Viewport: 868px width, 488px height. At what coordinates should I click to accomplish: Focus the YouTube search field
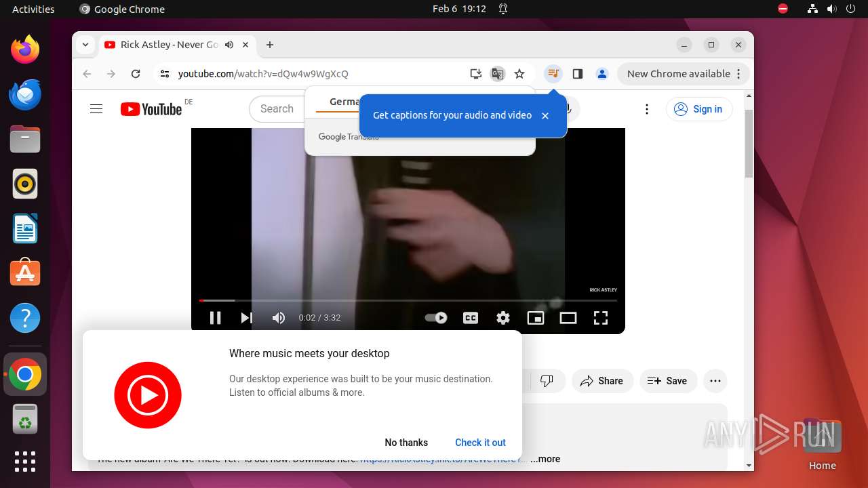pyautogui.click(x=278, y=109)
